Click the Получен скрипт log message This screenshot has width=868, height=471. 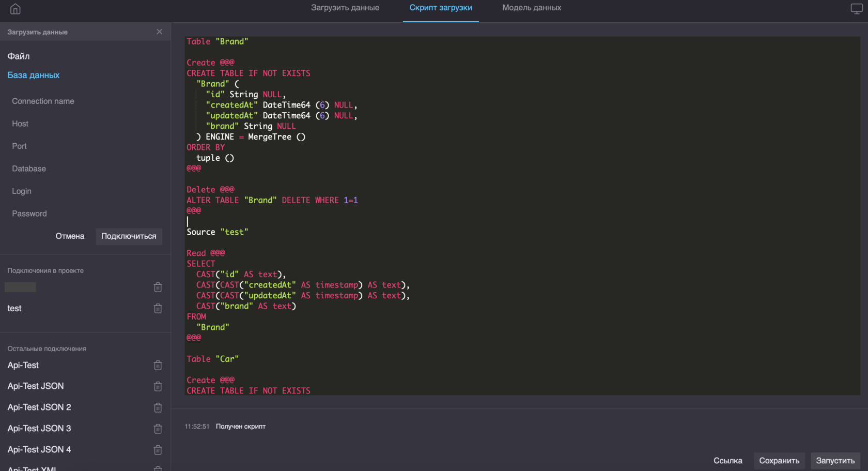[241, 427]
